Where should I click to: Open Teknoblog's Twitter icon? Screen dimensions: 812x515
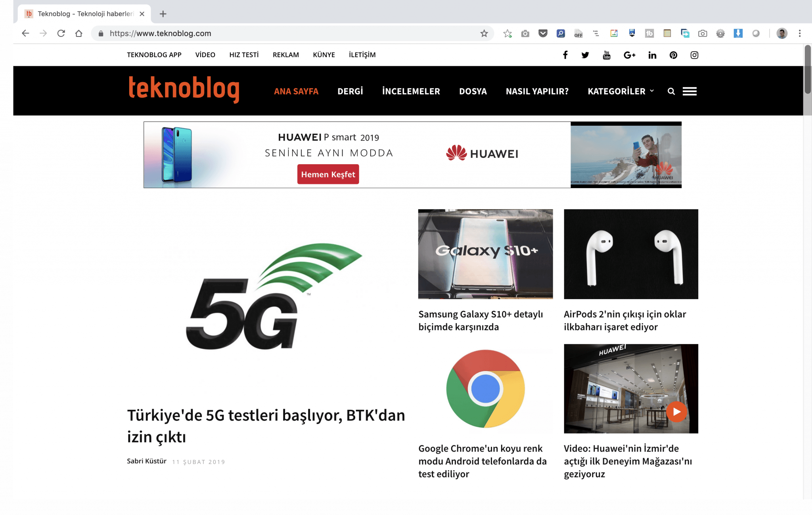click(585, 55)
